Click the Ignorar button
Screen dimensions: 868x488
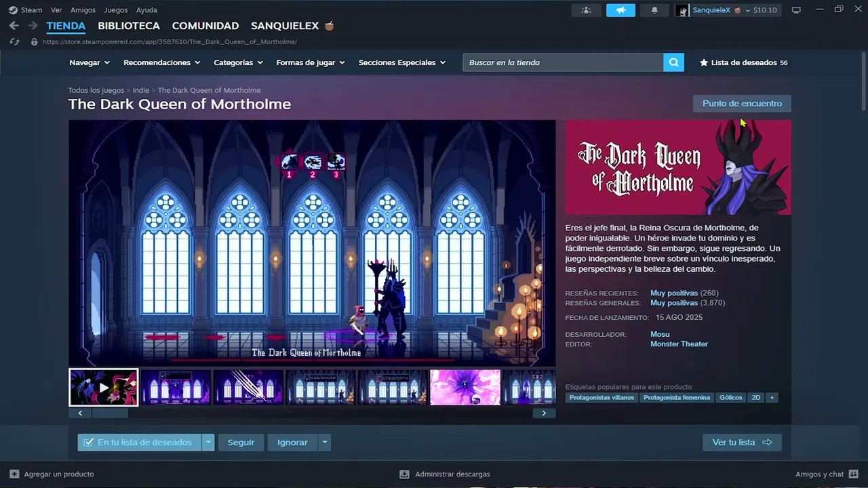tap(292, 443)
